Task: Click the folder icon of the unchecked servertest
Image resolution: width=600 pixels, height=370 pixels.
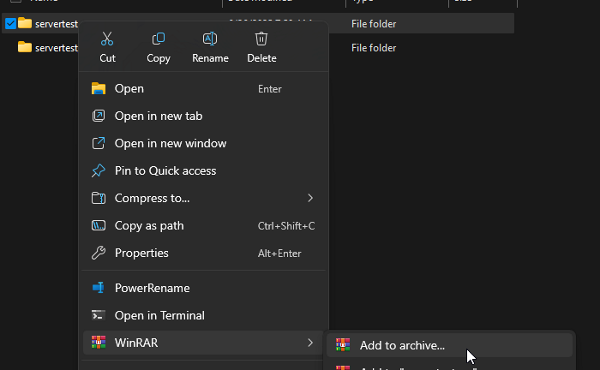Action: pyautogui.click(x=25, y=47)
